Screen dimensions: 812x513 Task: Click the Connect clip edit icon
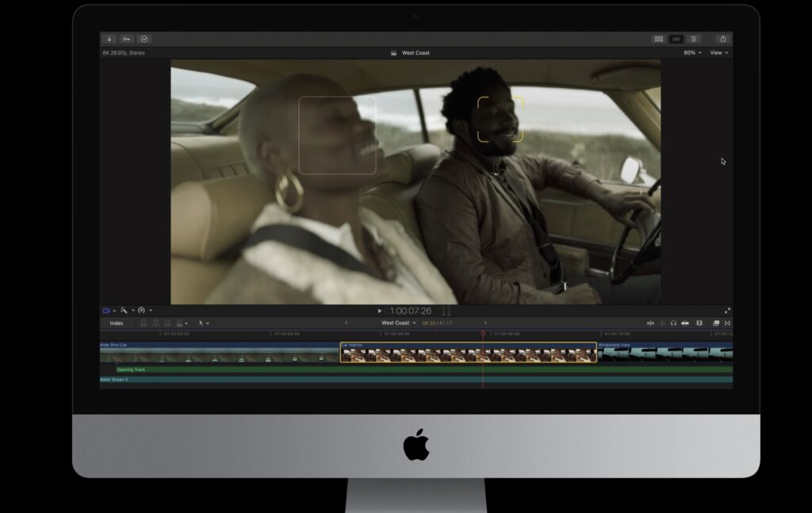[x=144, y=323]
